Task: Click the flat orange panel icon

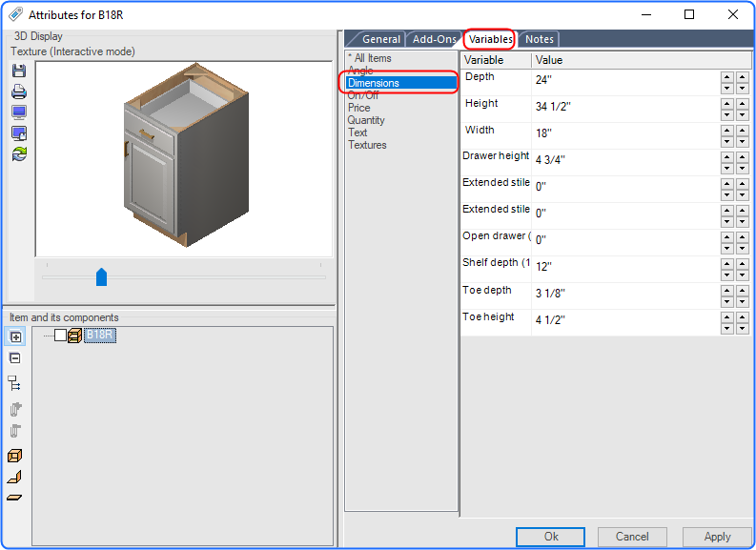Action: pyautogui.click(x=15, y=498)
